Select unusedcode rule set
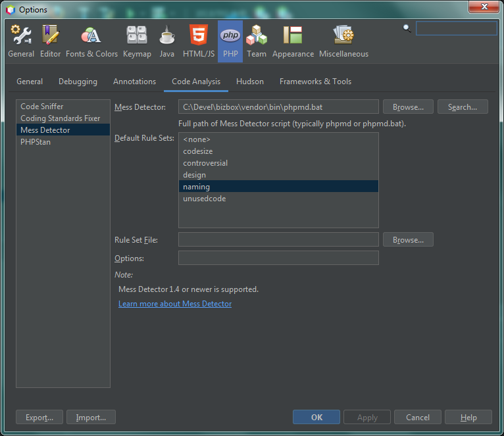Viewport: 504px width, 436px height. click(278, 198)
